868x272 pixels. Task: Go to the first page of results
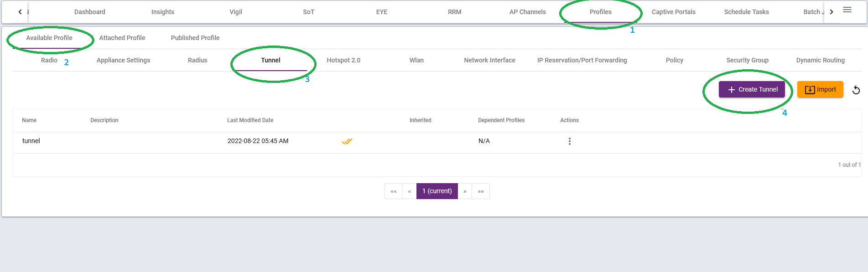click(393, 191)
